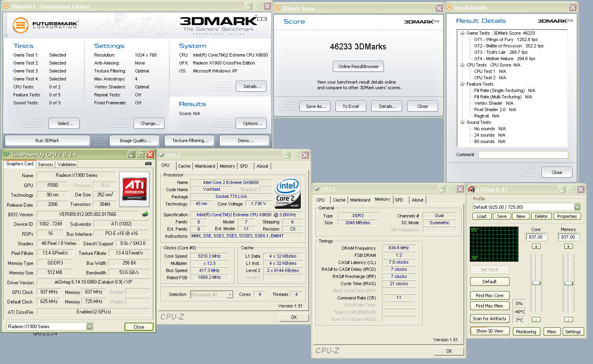Select GT4 - Mother Nature result row

[x=504, y=59]
